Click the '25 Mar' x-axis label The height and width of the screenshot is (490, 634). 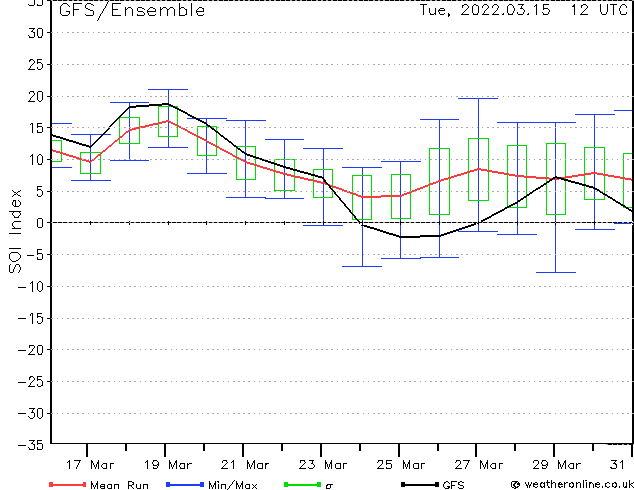pos(400,465)
